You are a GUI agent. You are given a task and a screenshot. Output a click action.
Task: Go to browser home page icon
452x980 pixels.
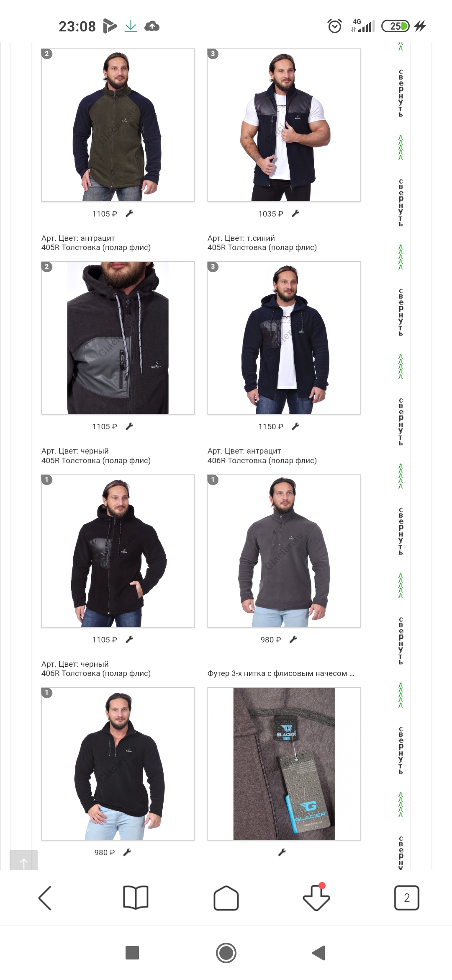[226, 897]
